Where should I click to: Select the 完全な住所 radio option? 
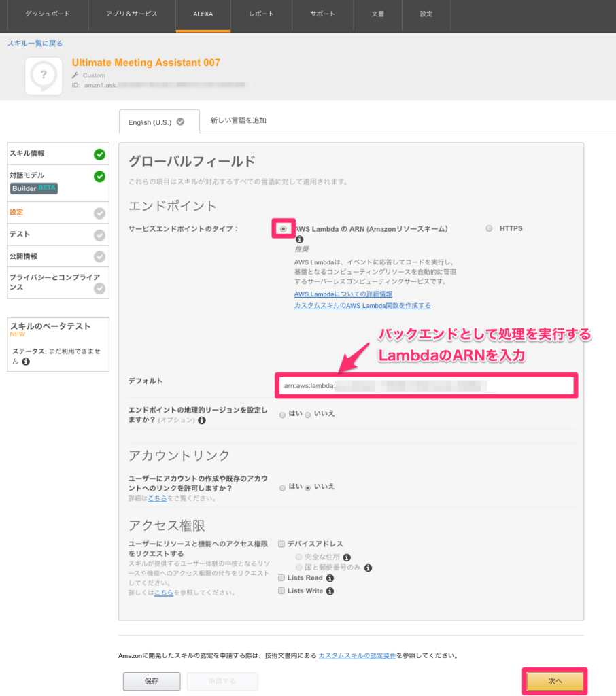[299, 557]
